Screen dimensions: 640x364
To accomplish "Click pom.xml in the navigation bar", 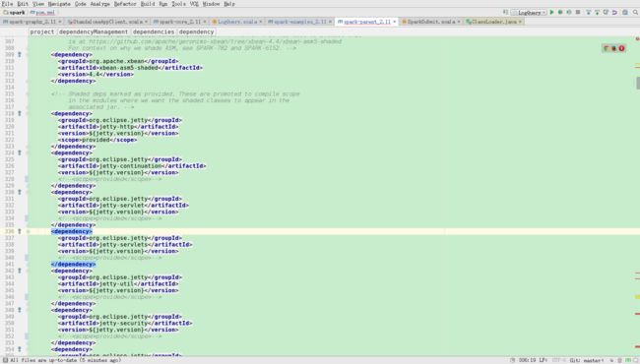I will coord(42,13).
